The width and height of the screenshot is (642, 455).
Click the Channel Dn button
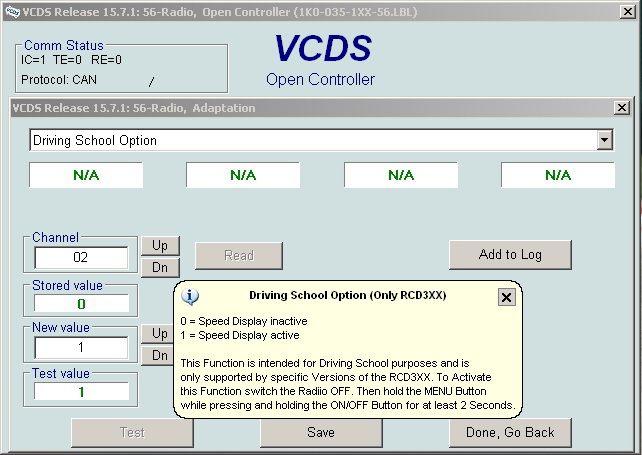(160, 267)
